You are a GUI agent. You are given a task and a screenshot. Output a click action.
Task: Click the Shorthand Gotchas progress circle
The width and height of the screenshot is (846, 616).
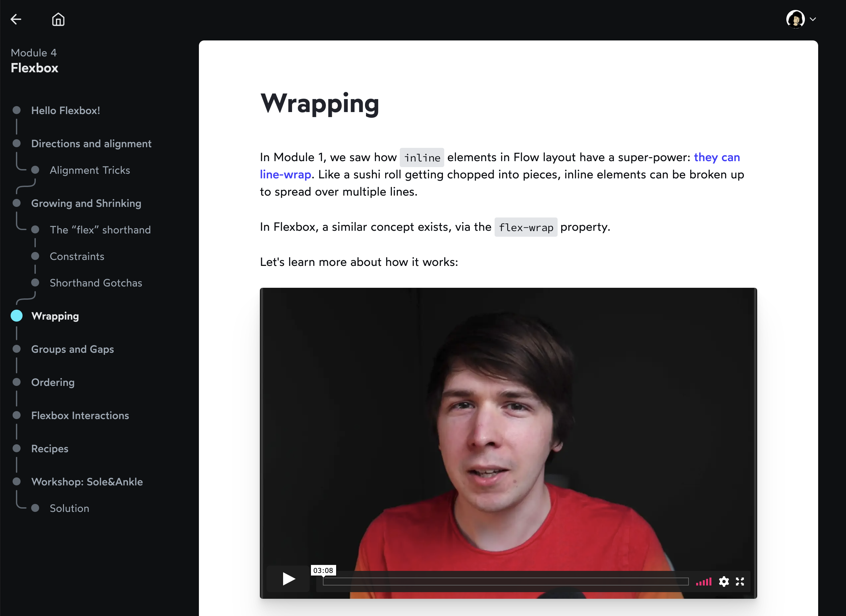(35, 283)
